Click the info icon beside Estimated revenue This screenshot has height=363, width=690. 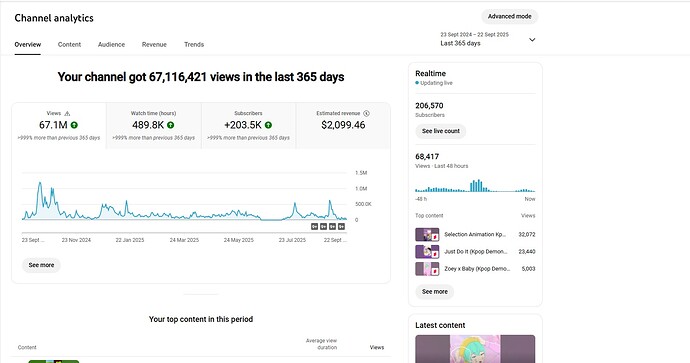[367, 114]
